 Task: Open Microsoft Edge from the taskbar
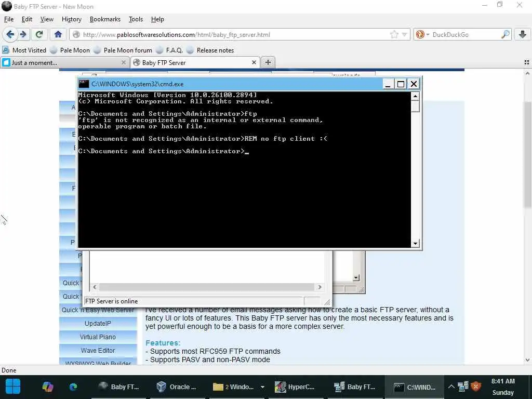73,387
